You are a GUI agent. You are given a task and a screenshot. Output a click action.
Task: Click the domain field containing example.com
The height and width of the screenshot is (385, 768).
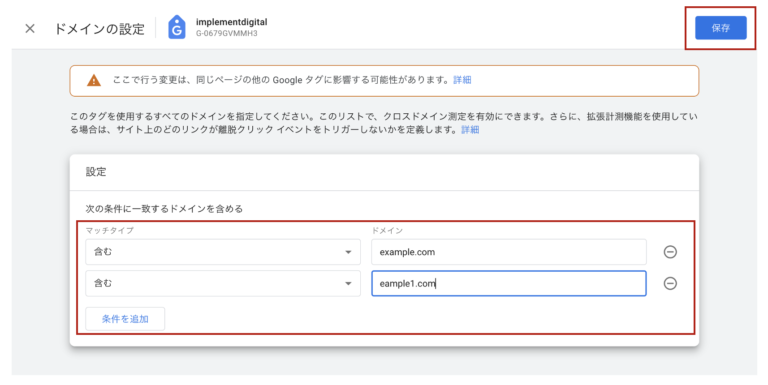click(509, 252)
